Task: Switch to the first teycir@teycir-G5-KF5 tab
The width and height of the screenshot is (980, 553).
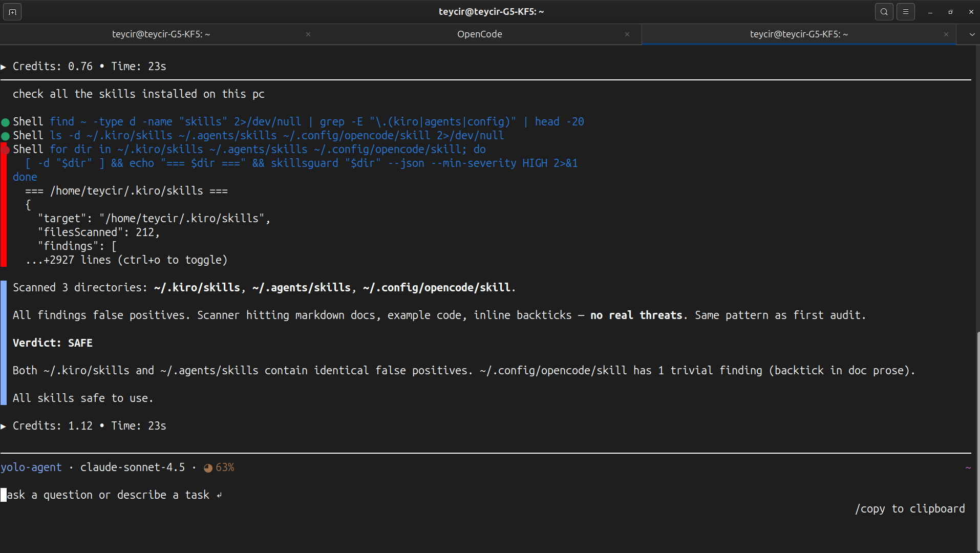Action: 161,34
